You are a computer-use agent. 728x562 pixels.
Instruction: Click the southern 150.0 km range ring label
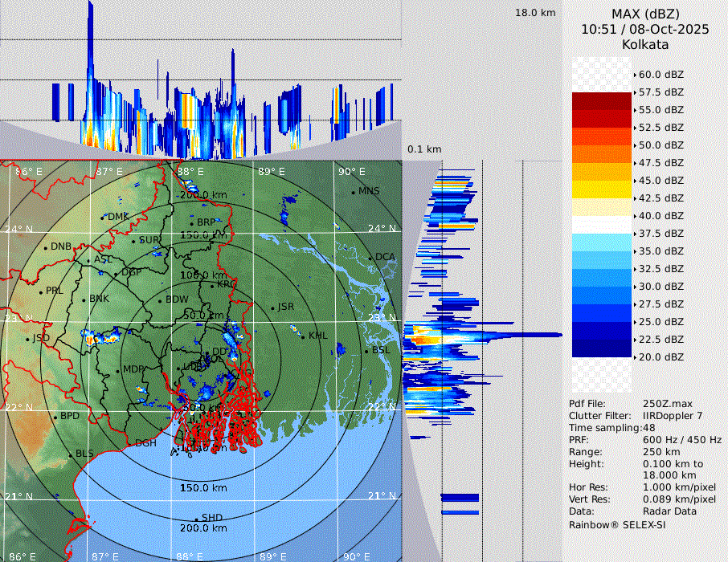pyautogui.click(x=202, y=488)
